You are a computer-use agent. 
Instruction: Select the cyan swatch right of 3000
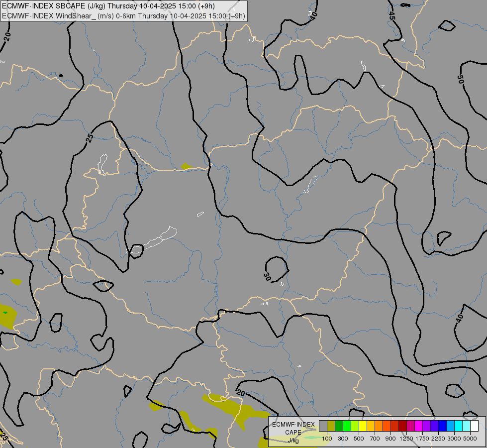coord(459,426)
